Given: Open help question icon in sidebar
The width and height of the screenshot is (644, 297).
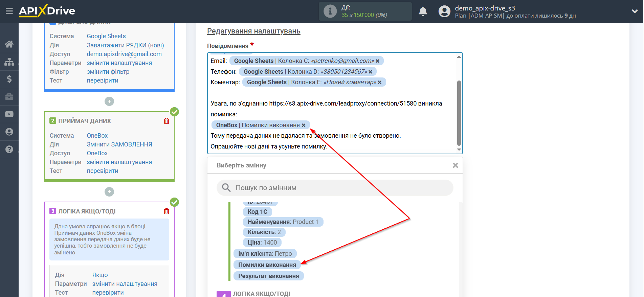Looking at the screenshot, I should 9,149.
